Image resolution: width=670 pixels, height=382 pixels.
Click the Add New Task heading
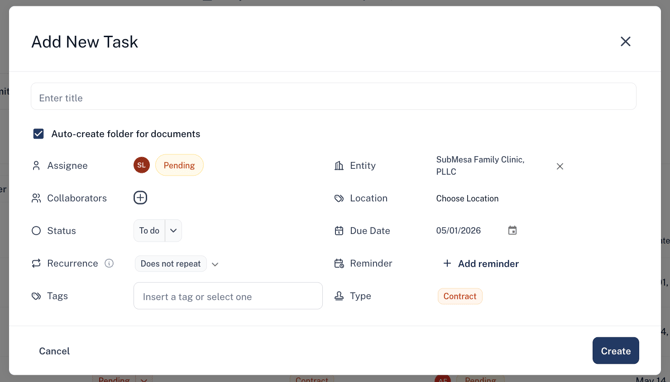click(x=85, y=42)
